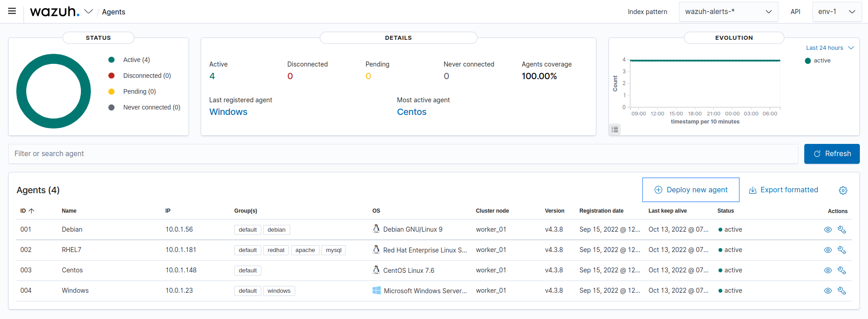Open configuration wrench for Debian agent

(x=842, y=230)
